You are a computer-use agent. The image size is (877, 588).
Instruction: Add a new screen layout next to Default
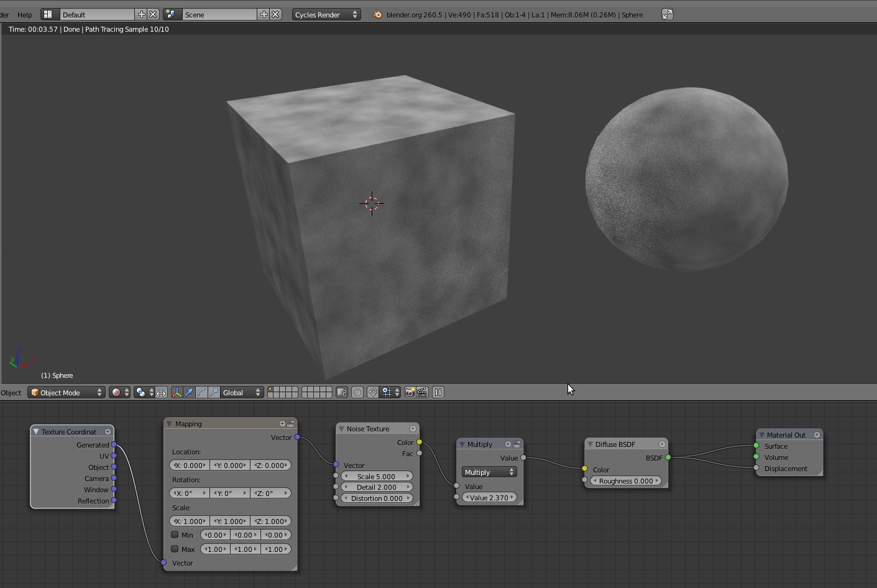[141, 14]
